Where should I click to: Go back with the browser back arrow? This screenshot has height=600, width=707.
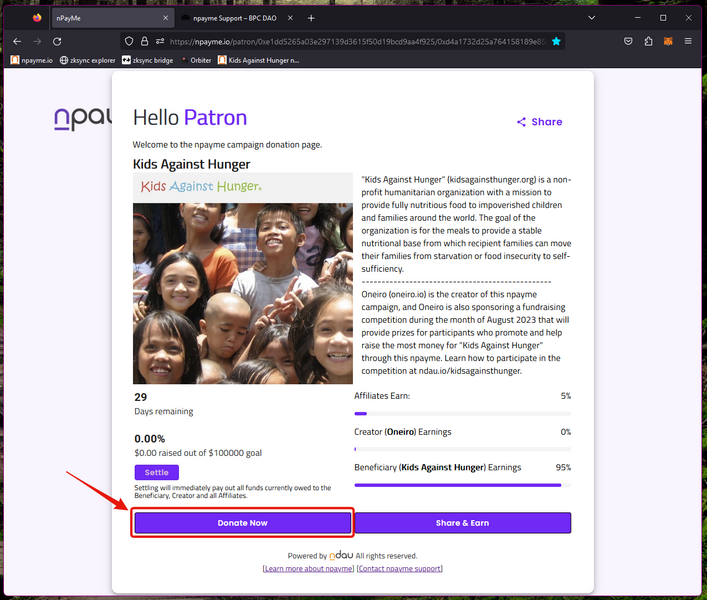pos(17,41)
